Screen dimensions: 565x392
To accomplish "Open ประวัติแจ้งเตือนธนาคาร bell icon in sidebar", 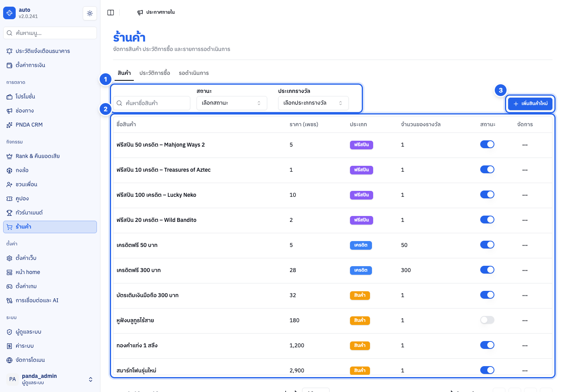I will pos(9,51).
